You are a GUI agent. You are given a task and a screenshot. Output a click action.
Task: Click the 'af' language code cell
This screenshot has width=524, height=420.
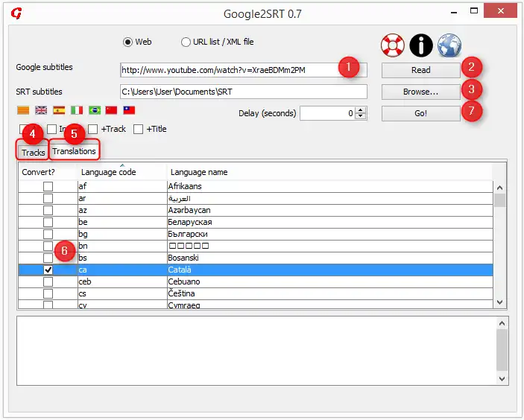[122, 186]
